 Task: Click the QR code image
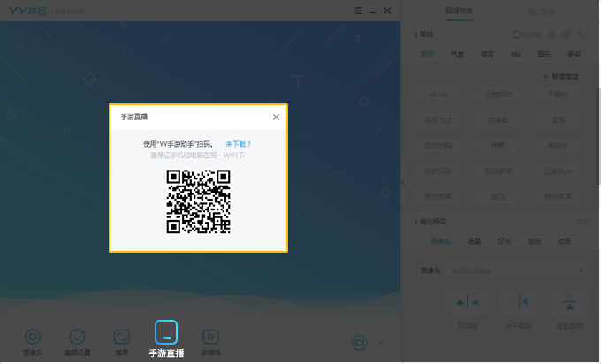(x=198, y=201)
